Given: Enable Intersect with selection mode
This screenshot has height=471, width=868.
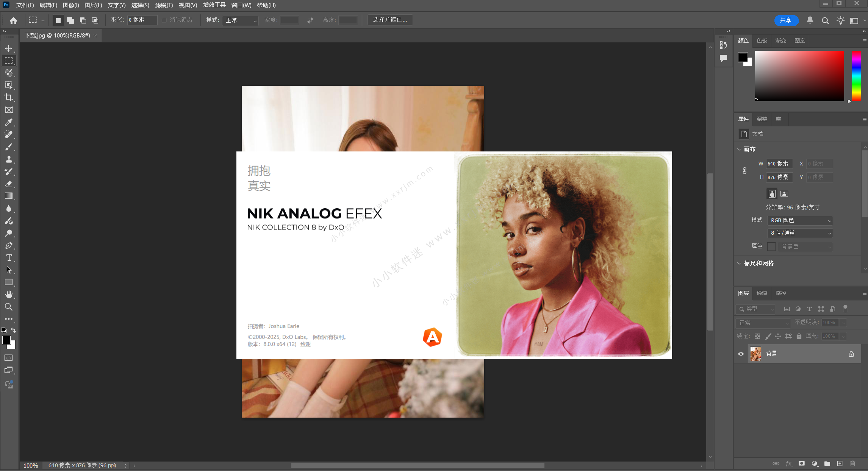Looking at the screenshot, I should coord(95,20).
